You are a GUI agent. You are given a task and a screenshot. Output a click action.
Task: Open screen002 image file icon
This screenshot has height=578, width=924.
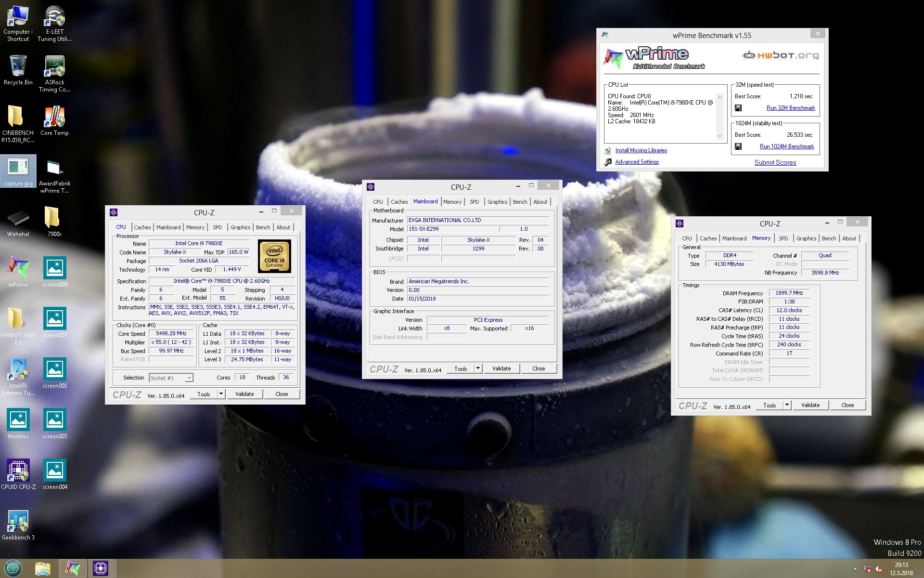(54, 373)
